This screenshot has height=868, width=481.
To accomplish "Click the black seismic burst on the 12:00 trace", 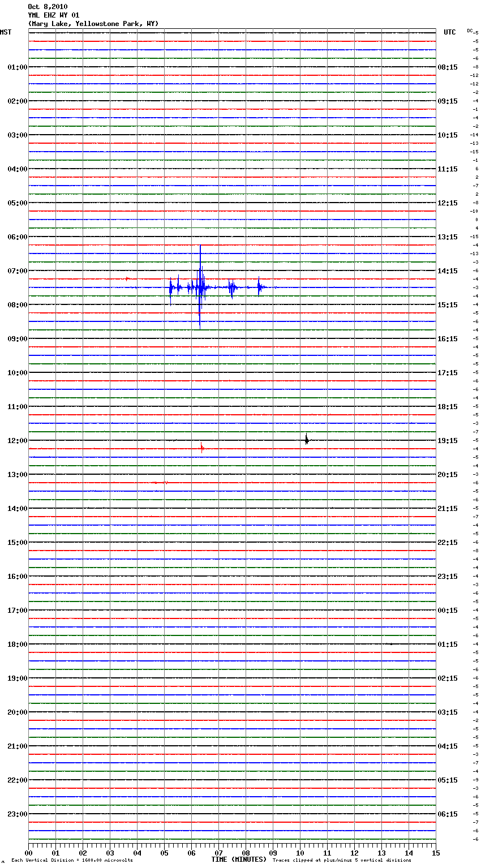I will pyautogui.click(x=307, y=440).
